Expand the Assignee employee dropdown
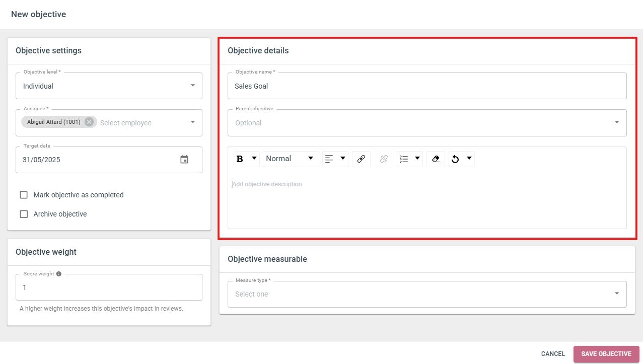This screenshot has height=364, width=643. pos(193,122)
